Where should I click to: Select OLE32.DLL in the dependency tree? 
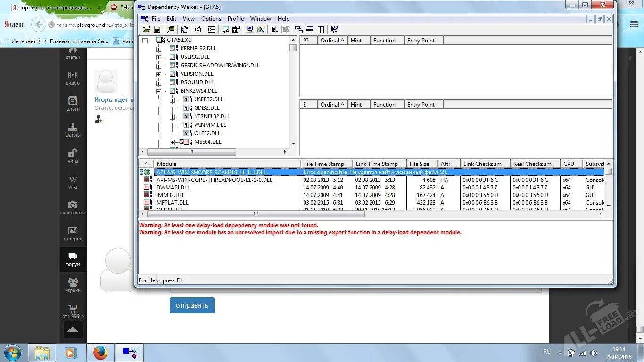pyautogui.click(x=207, y=133)
